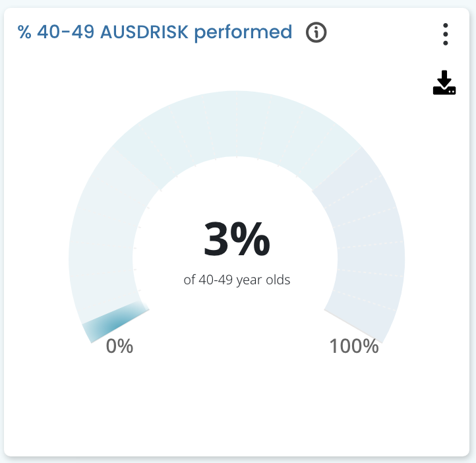Click the info icon beside the title
The image size is (476, 463).
click(316, 32)
